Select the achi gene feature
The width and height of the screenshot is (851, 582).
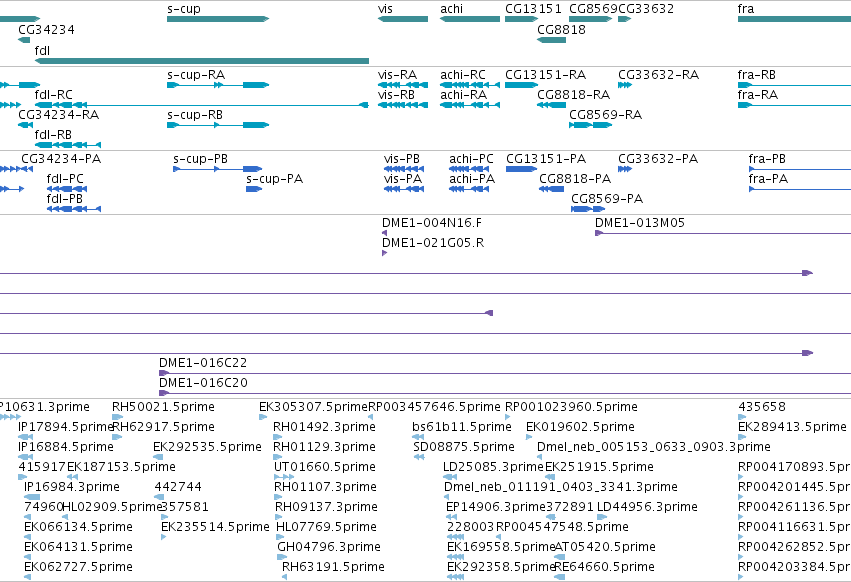coord(469,19)
